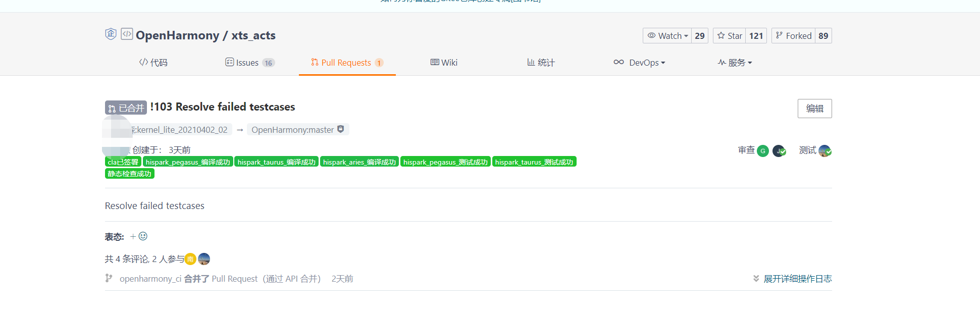Click the protected branch shield icon
980x313 pixels.
coord(341,129)
